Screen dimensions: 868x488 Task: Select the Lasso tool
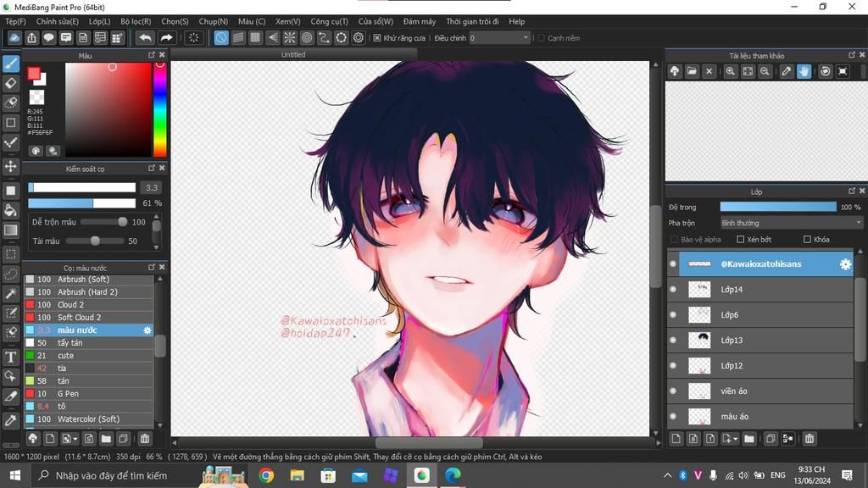point(10,274)
